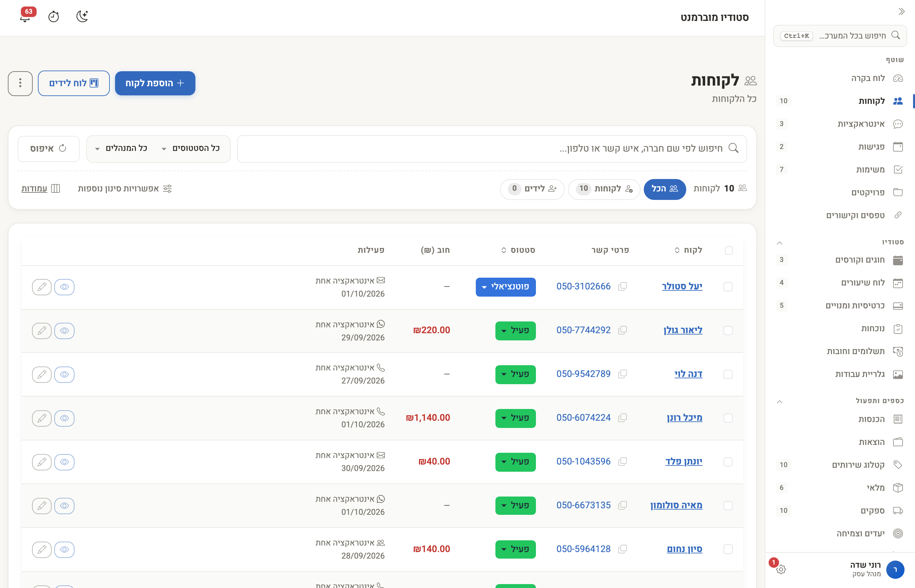Toggle dark mode moon icon
The image size is (915, 588).
pos(82,16)
